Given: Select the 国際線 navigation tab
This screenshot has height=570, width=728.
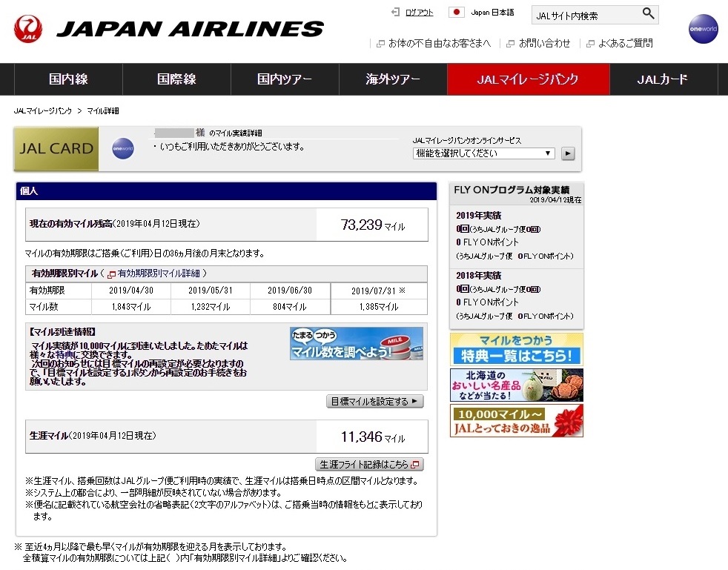Looking at the screenshot, I should point(177,79).
